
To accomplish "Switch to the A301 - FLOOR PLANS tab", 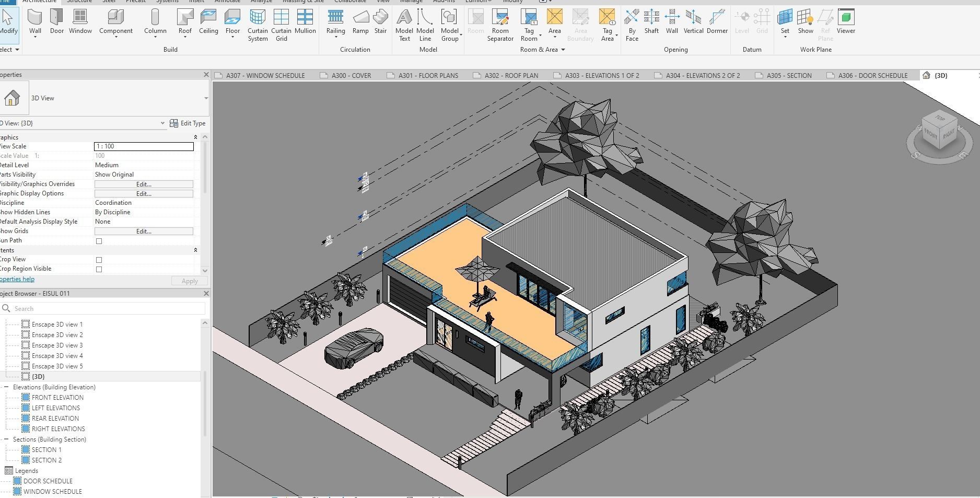I will pos(423,75).
